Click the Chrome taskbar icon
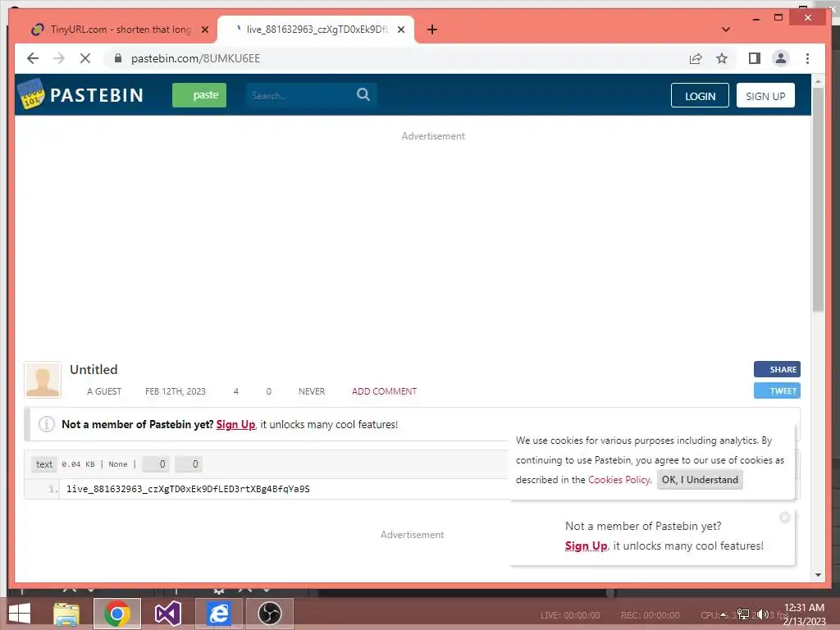The image size is (840, 630). pos(117,614)
